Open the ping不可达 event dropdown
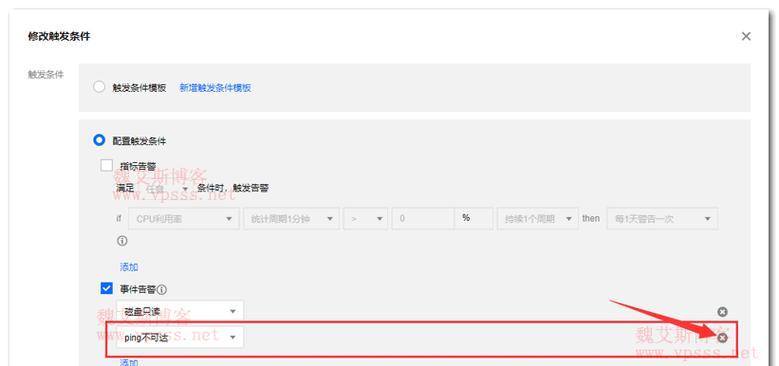Screen dimensions: 779x366 click(x=180, y=337)
